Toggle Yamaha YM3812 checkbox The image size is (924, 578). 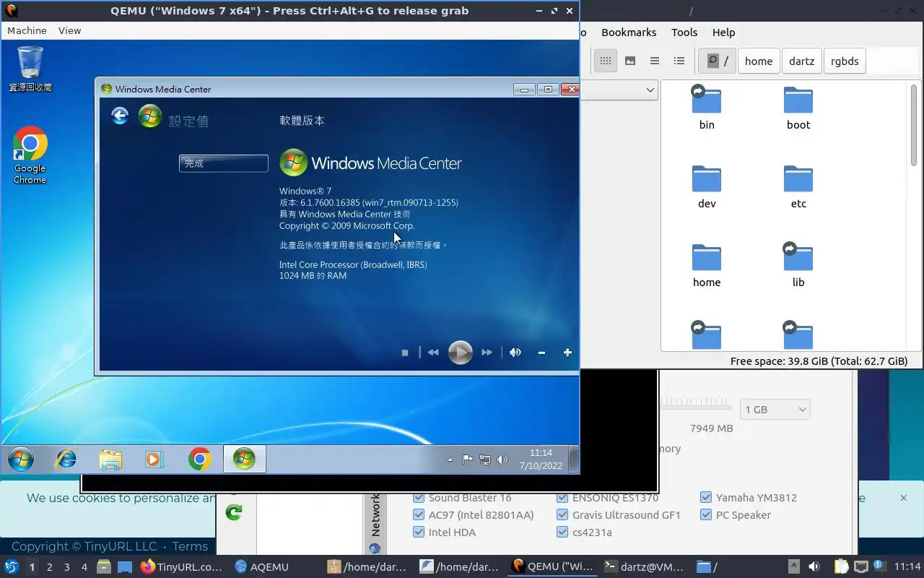[706, 498]
